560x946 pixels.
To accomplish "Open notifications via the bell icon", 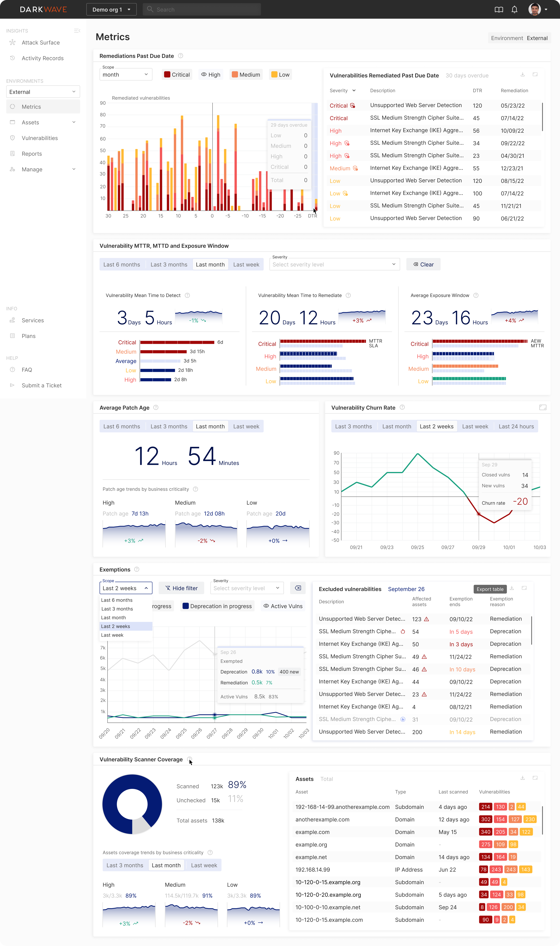I will (514, 9).
